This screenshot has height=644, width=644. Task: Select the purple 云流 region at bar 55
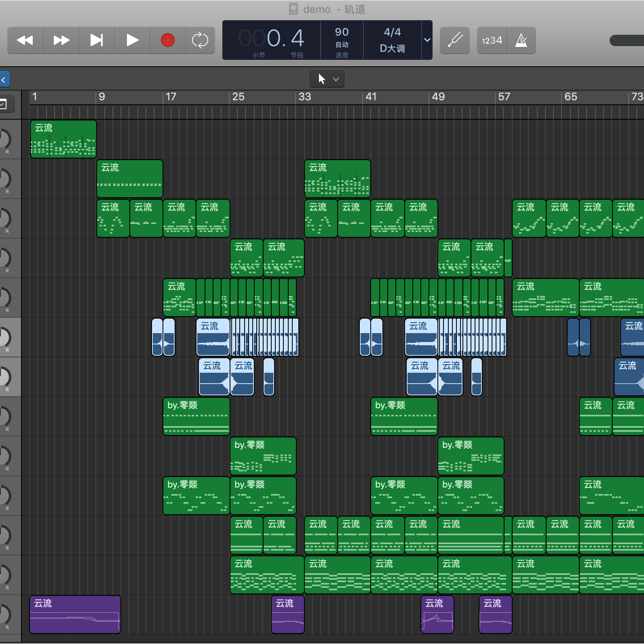coord(496,614)
